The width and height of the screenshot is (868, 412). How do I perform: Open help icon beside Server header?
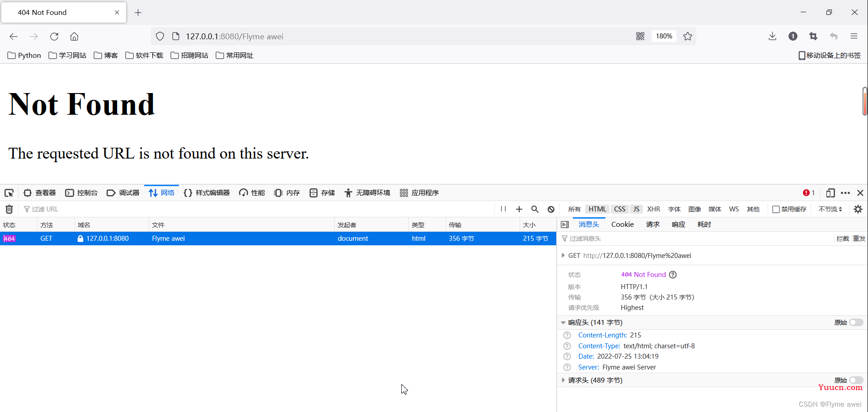pos(567,367)
